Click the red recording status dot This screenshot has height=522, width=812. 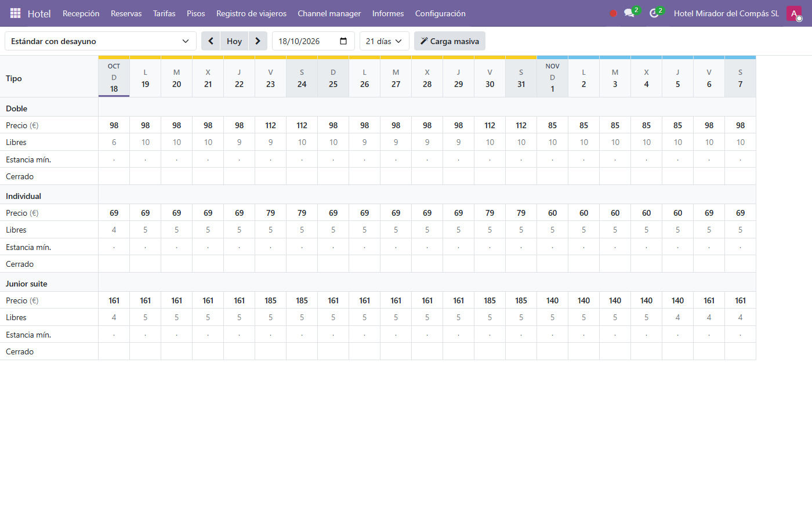pyautogui.click(x=613, y=13)
